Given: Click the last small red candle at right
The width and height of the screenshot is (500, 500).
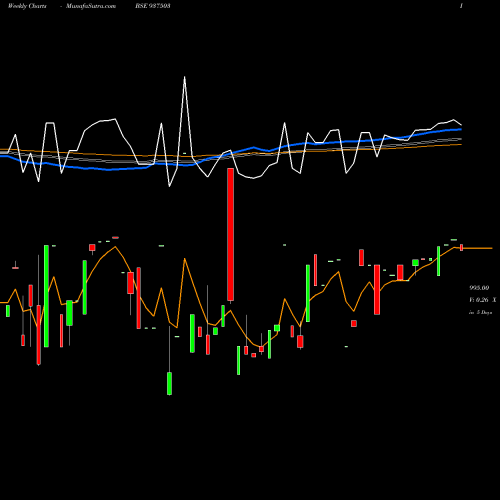Looking at the screenshot, I should coord(462,247).
